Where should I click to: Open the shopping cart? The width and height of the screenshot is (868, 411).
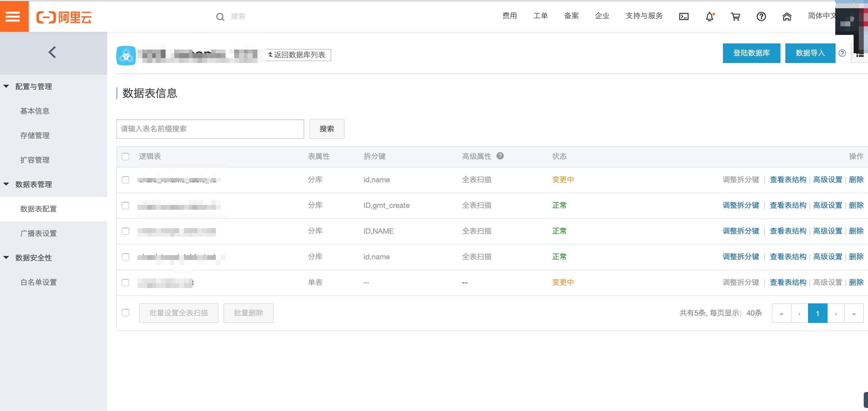735,17
